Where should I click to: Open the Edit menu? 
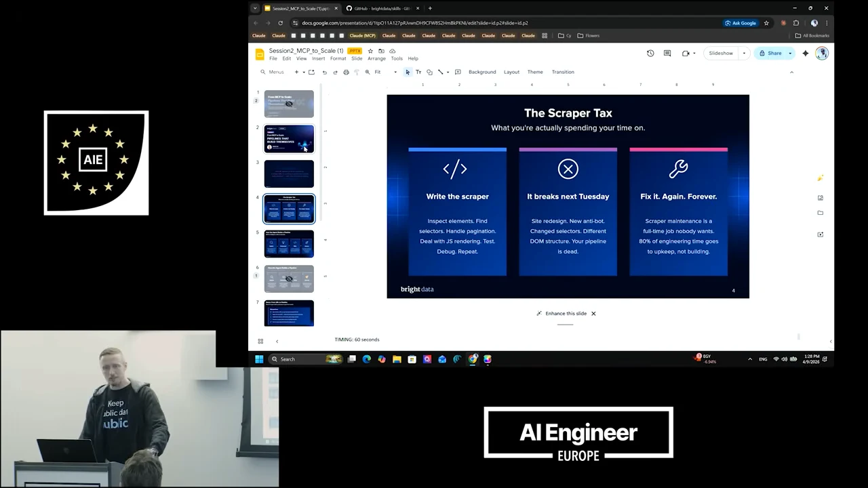[x=287, y=58]
